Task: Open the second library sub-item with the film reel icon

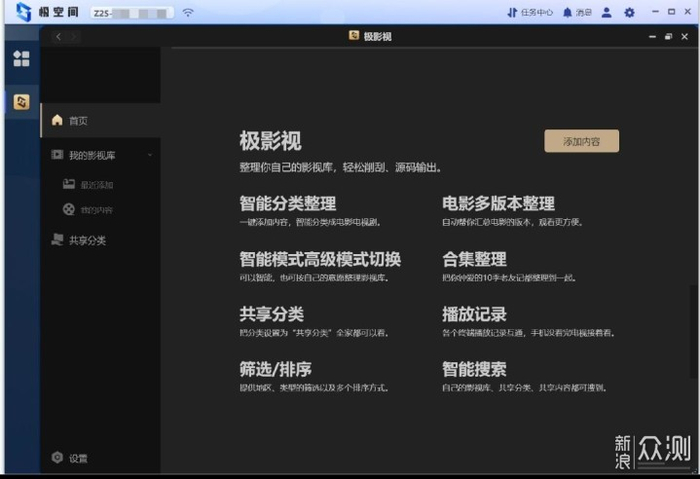Action: (96, 210)
